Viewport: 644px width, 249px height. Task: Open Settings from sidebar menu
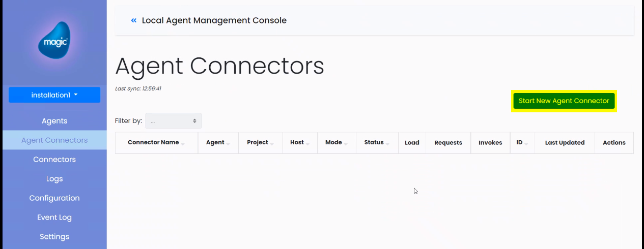[x=54, y=237]
